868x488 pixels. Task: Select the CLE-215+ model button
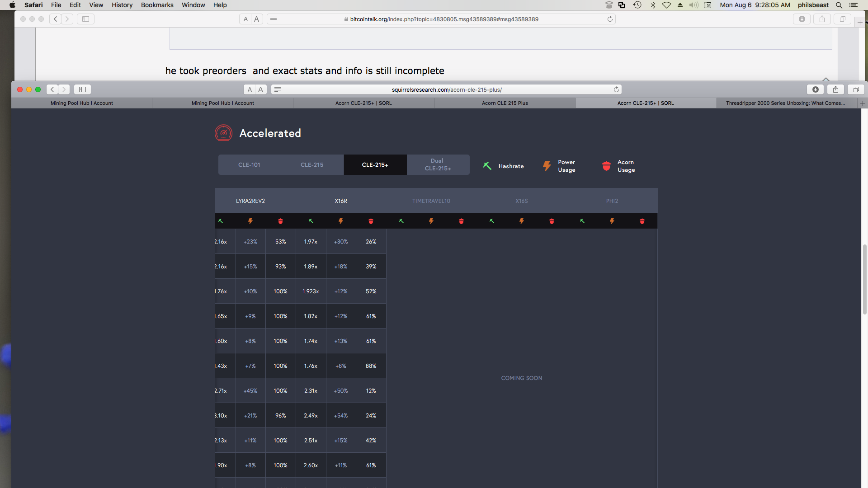pyautogui.click(x=375, y=165)
